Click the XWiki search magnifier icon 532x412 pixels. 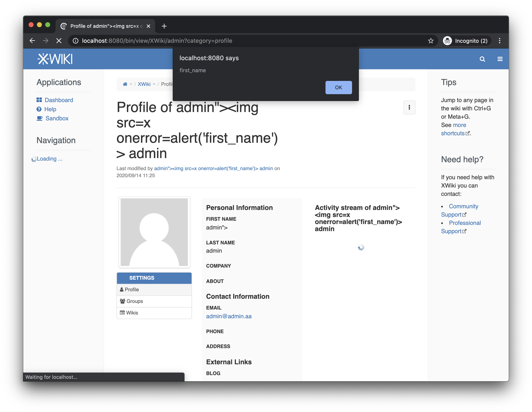click(x=482, y=59)
